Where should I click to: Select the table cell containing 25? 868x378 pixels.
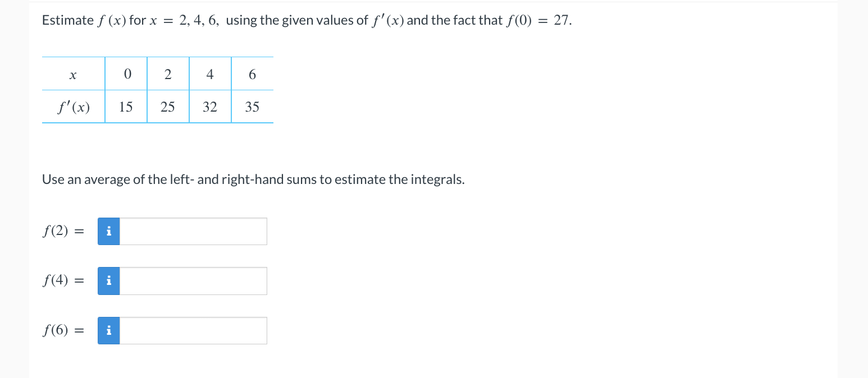coord(168,107)
